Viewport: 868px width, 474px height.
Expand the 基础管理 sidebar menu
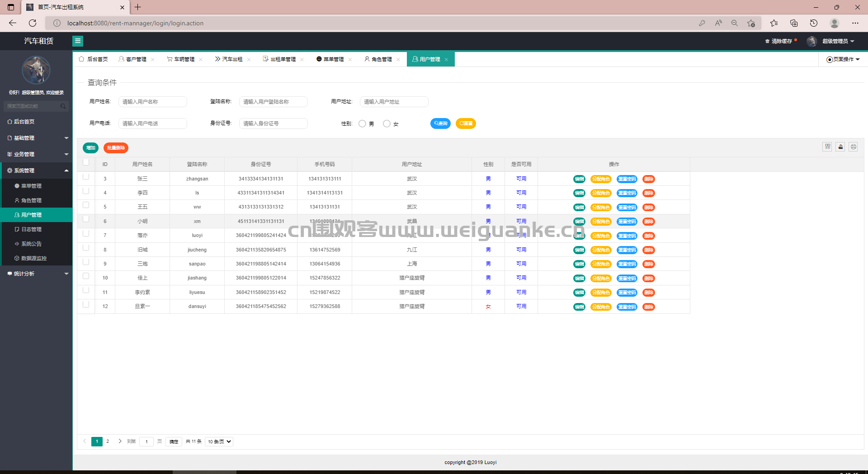coord(36,138)
